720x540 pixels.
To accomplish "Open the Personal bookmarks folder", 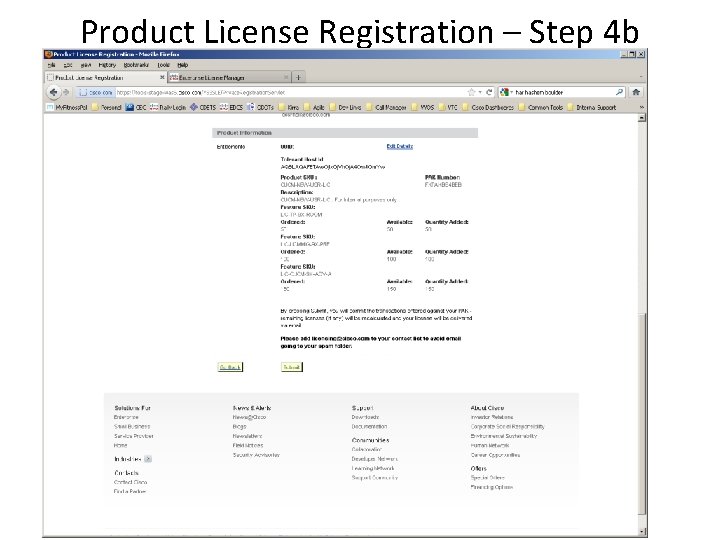I will [107, 107].
